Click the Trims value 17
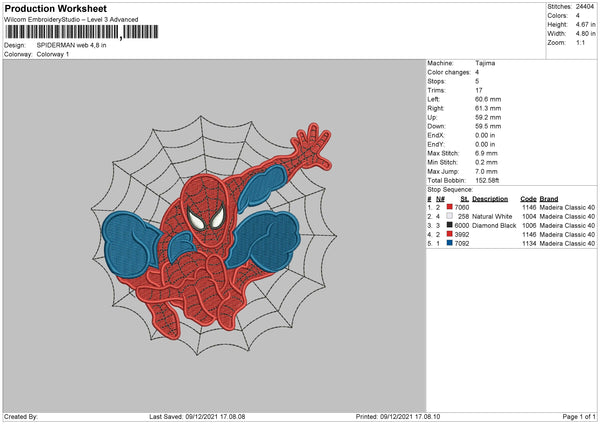 pos(479,90)
